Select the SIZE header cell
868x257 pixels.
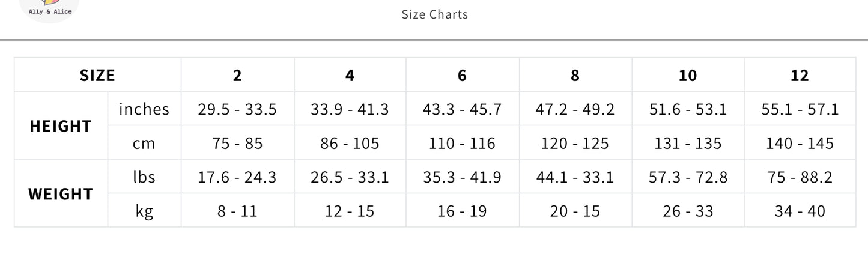tap(97, 75)
